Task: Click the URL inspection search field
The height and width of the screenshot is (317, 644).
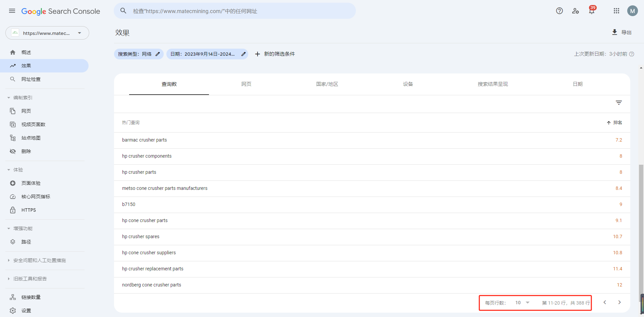Action: coord(235,11)
